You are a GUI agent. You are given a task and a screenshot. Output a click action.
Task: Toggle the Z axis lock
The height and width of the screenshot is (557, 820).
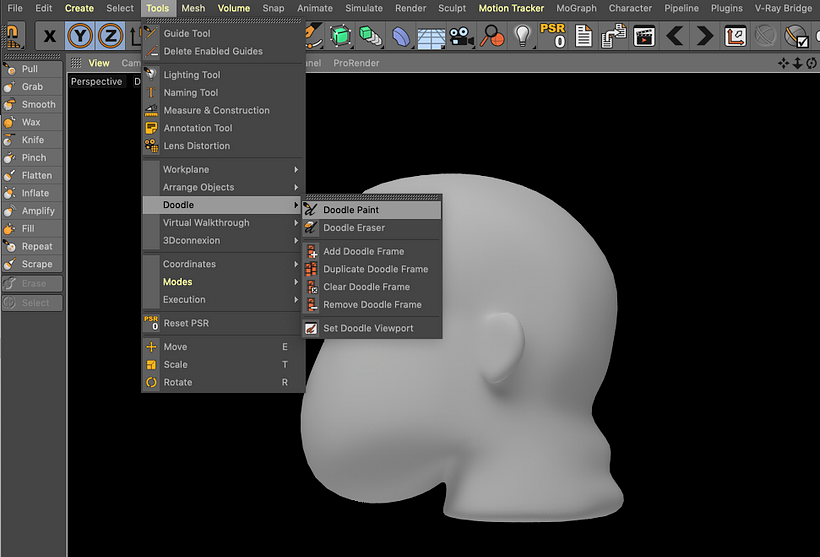coord(110,36)
